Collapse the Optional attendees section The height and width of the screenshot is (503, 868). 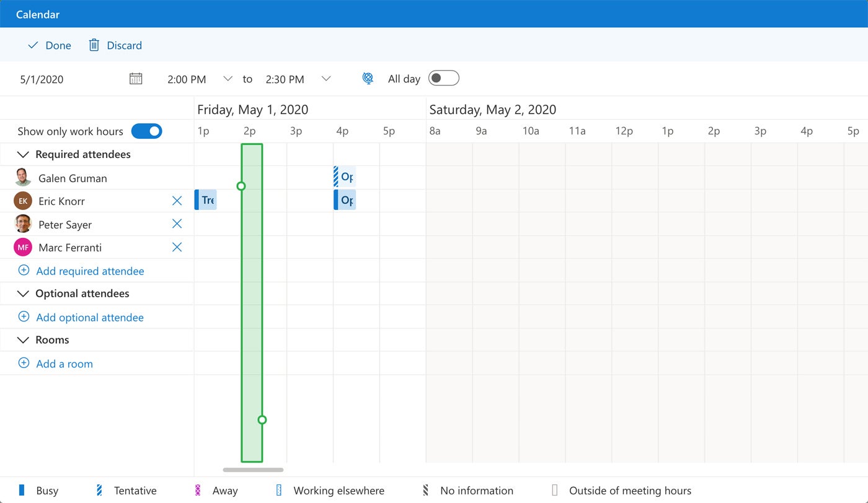click(x=23, y=294)
